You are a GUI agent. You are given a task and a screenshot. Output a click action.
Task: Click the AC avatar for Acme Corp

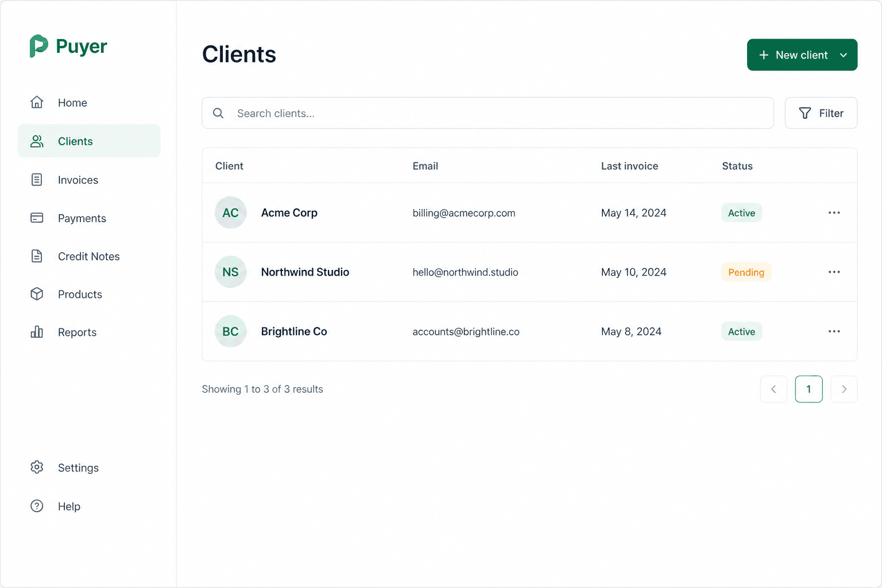(x=230, y=212)
